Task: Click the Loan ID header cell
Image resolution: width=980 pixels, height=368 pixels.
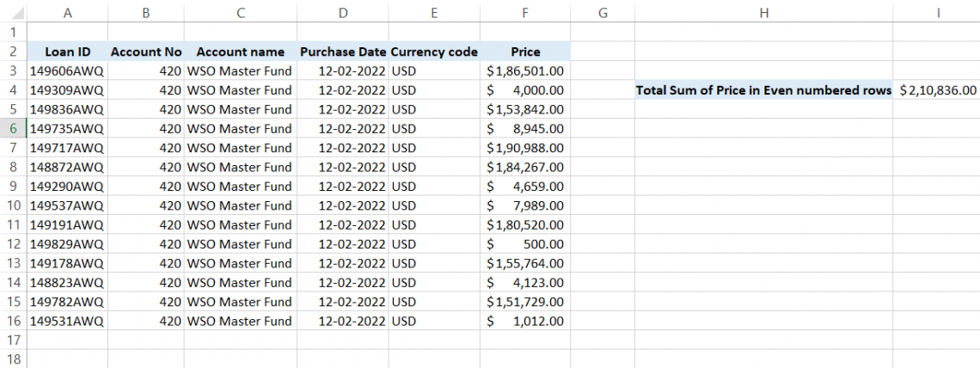Action: (67, 52)
